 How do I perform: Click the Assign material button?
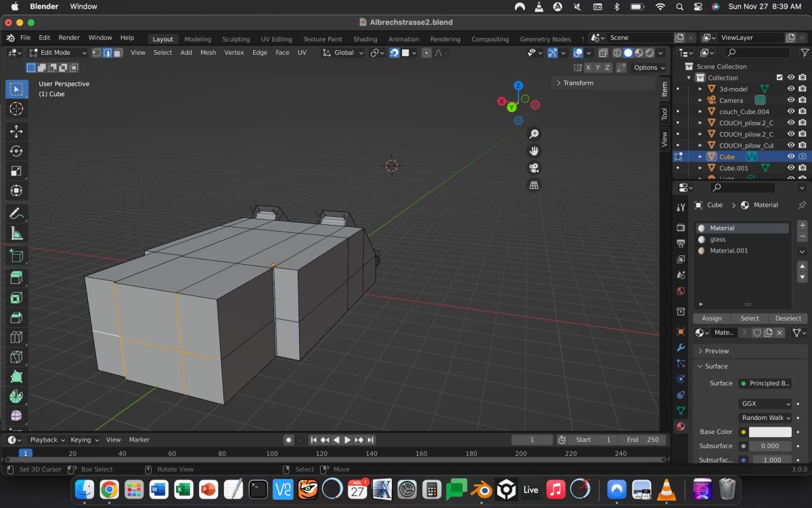point(711,318)
